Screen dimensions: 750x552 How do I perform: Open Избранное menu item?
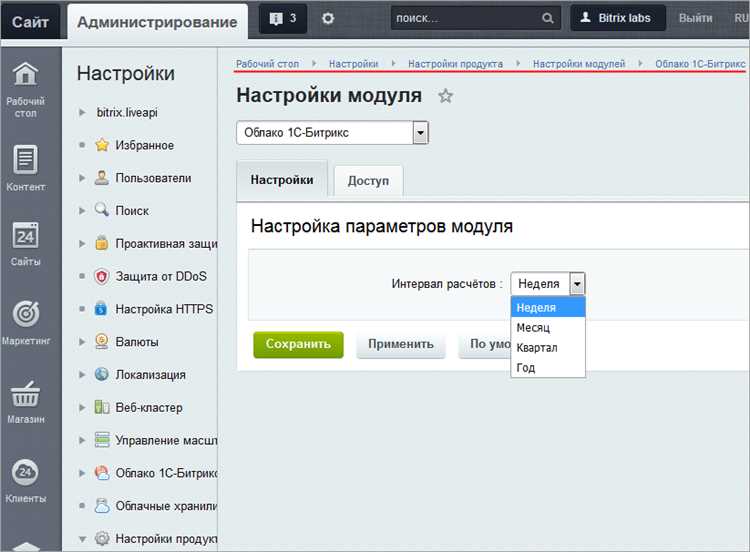pos(144,145)
